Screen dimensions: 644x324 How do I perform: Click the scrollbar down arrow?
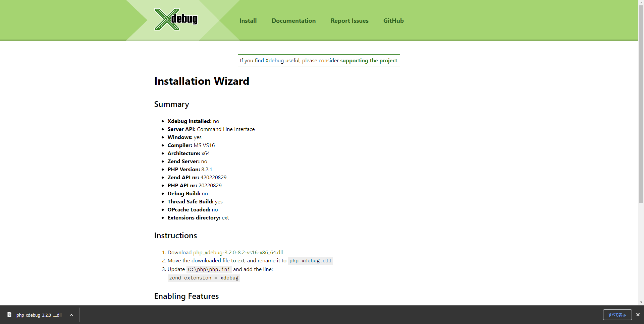[x=641, y=302]
